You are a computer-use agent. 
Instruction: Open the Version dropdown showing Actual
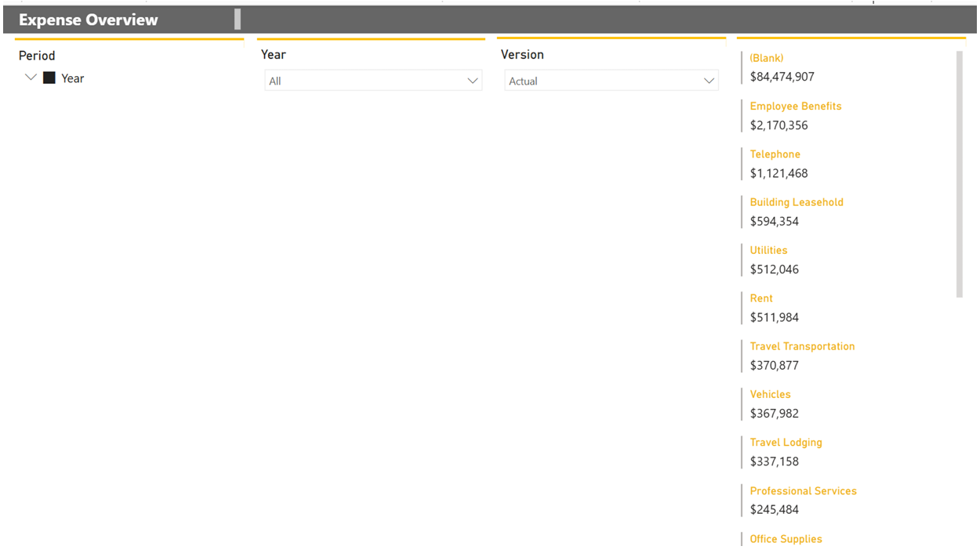click(x=612, y=81)
